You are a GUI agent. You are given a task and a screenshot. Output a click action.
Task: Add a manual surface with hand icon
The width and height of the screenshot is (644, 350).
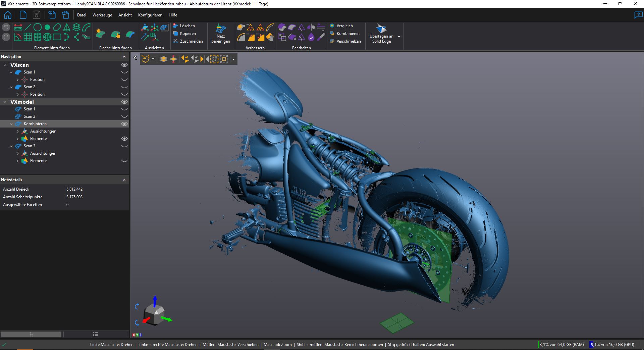[115, 34]
